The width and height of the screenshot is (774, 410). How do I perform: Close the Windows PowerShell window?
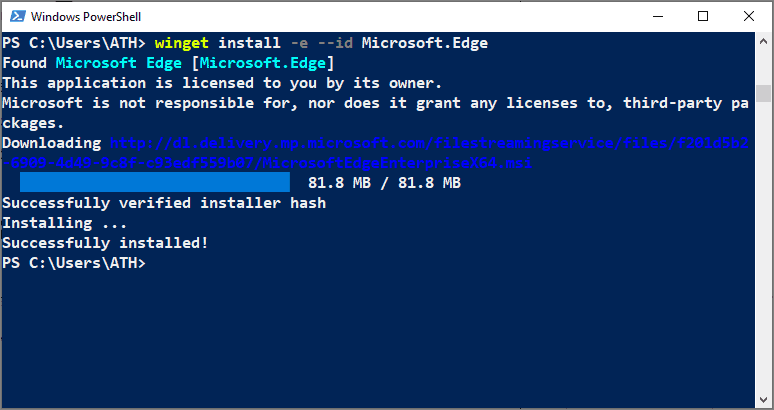click(x=749, y=16)
